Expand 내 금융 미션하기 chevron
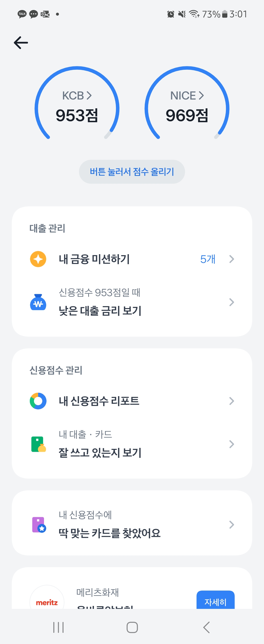This screenshot has width=264, height=644. point(231,259)
